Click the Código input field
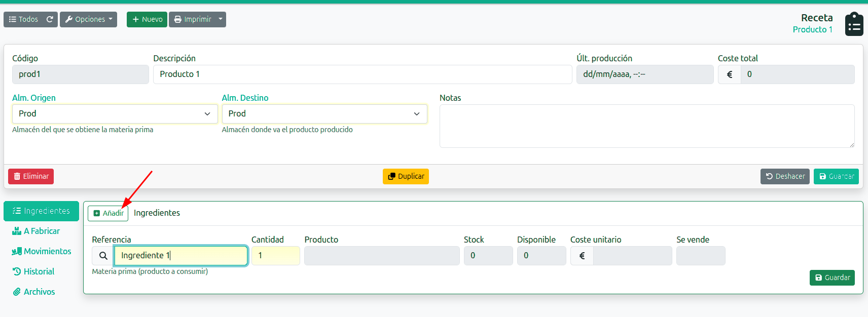This screenshot has height=317, width=868. pyautogui.click(x=81, y=74)
